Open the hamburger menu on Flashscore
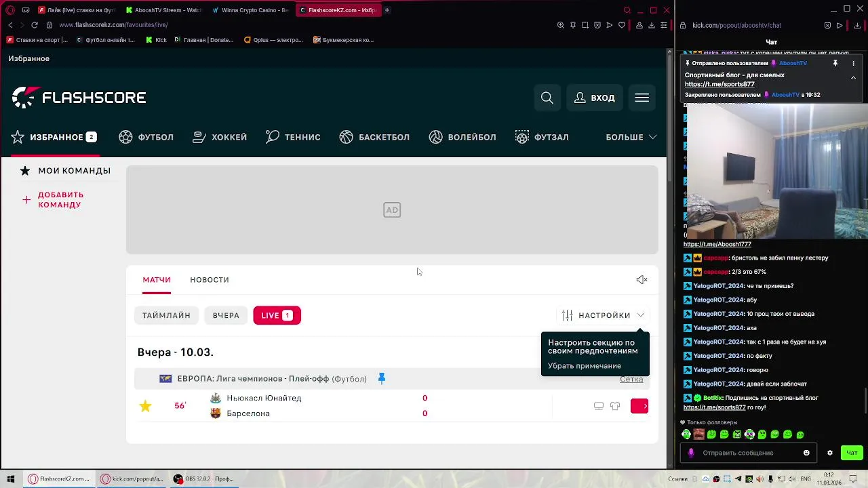The width and height of the screenshot is (868, 488). (642, 98)
